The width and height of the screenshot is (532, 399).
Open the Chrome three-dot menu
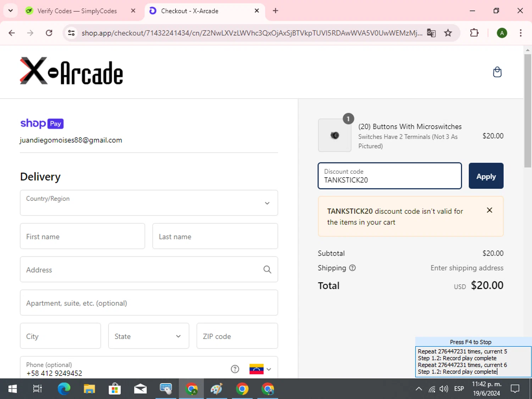click(521, 33)
